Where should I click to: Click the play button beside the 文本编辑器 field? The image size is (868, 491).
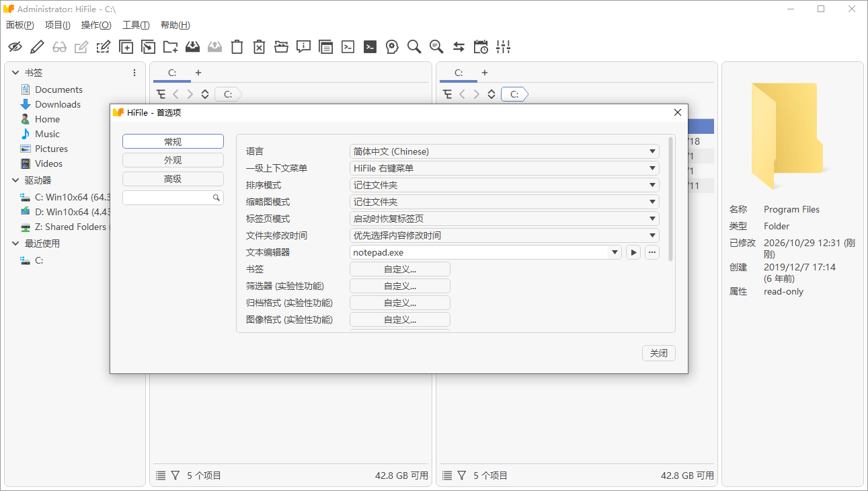[x=633, y=252]
